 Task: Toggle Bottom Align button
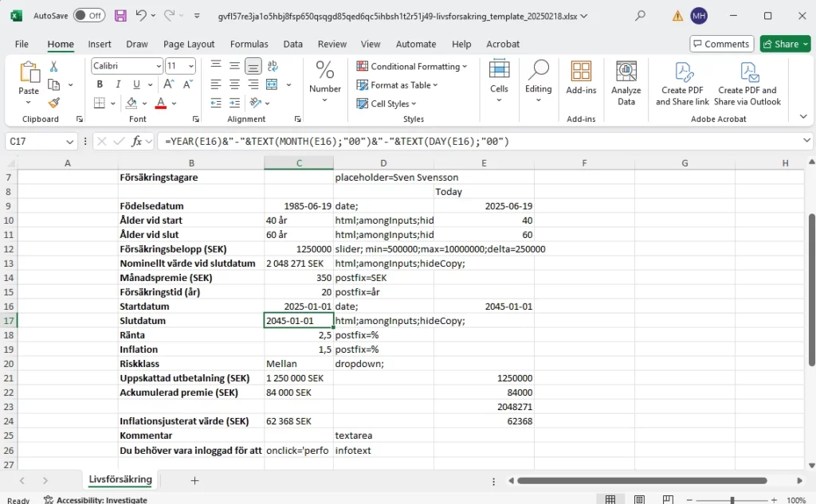point(253,65)
